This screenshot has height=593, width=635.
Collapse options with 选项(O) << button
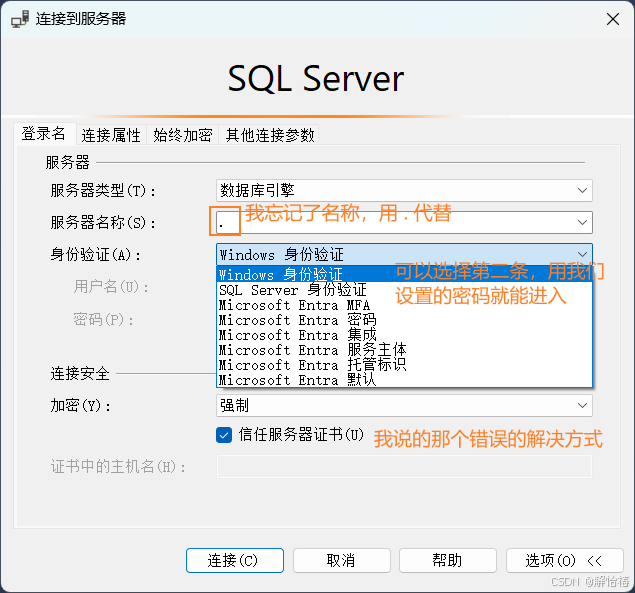pos(564,561)
